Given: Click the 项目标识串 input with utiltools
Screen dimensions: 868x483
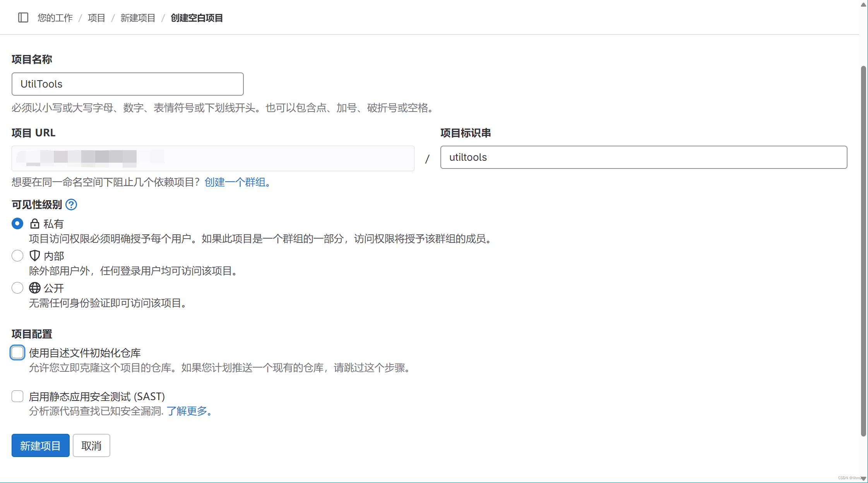Looking at the screenshot, I should pyautogui.click(x=644, y=157).
